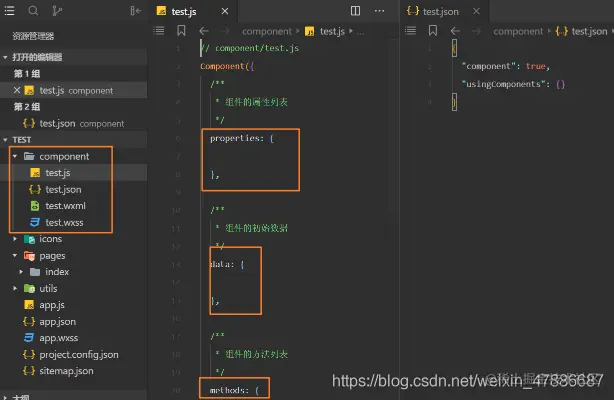Open test.js in component folder

point(74,173)
